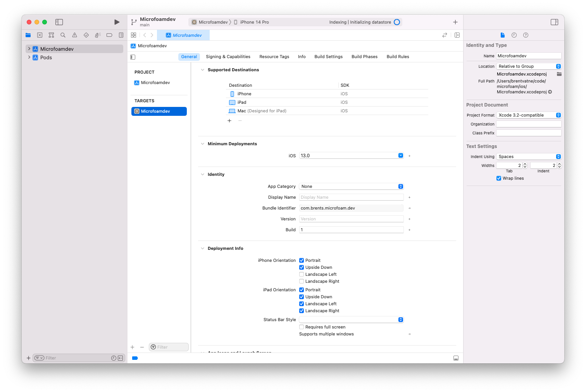Open App Category dropdown
Viewport: 586px width, 392px height.
(351, 186)
